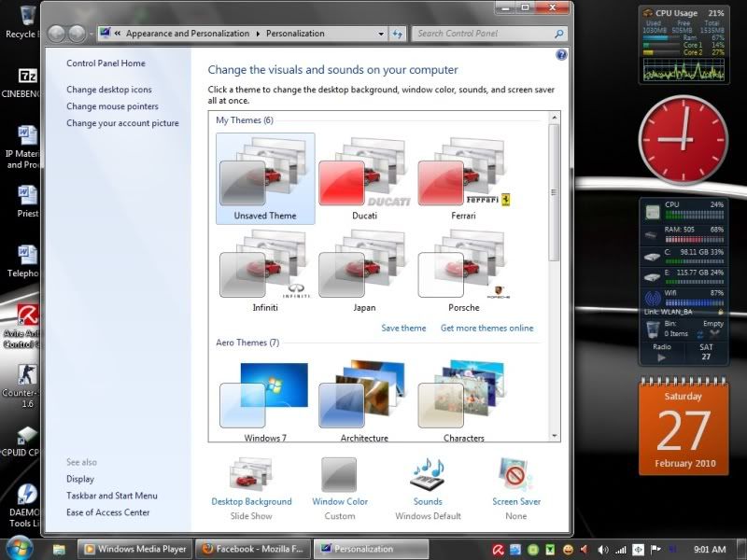
Task: Open Control Panel Home
Action: (x=106, y=63)
